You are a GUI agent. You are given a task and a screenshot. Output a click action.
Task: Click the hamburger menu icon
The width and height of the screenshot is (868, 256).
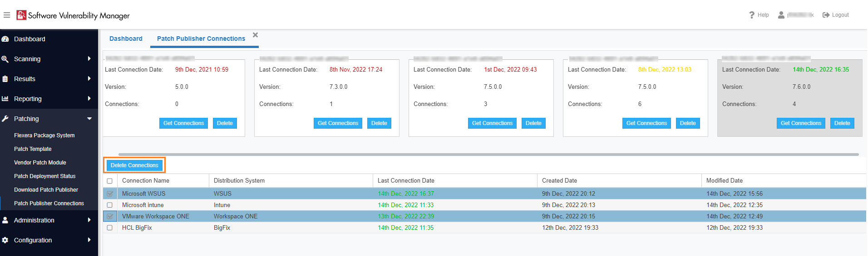pos(7,15)
